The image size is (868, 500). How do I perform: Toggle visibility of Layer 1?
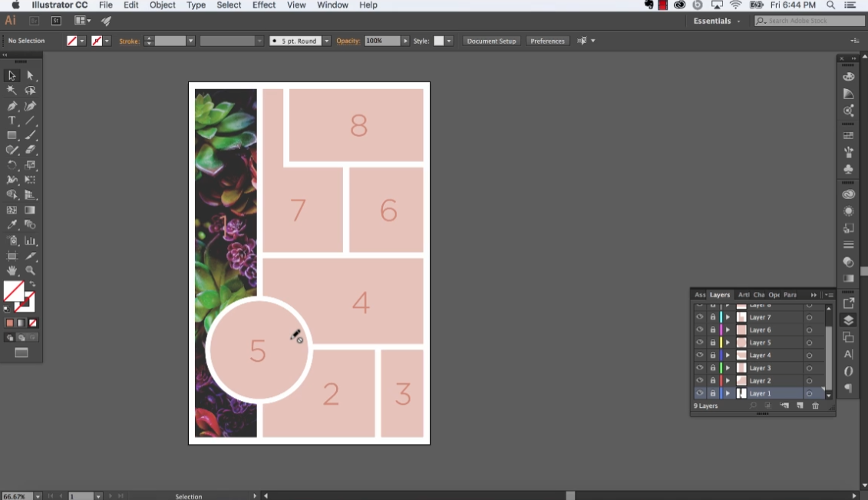point(700,393)
